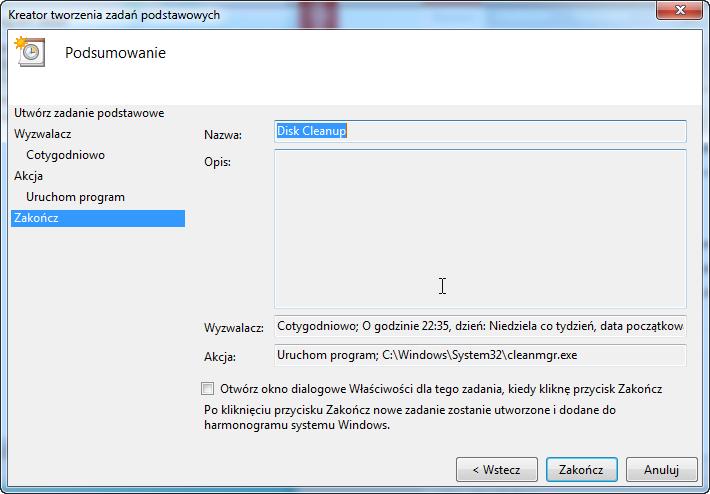Click the '< Wstecz' back button
Image resolution: width=710 pixels, height=494 pixels.
click(x=497, y=470)
